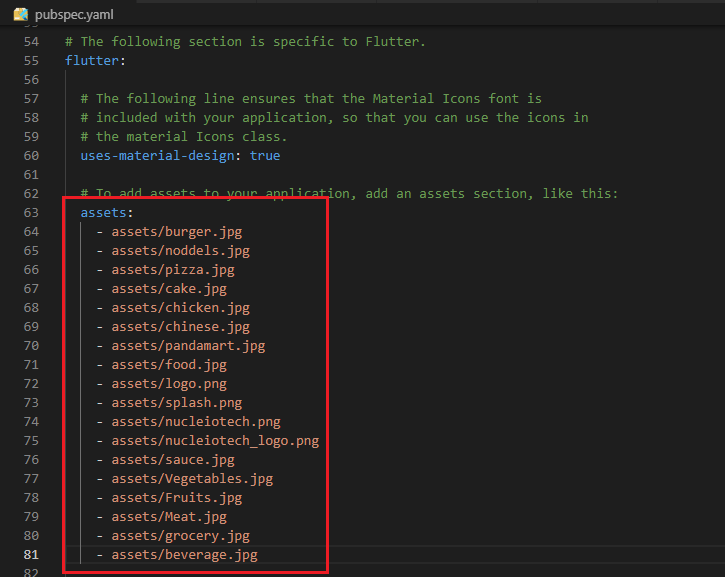Click assets/nucleiotech_logo.png entry
The height and width of the screenshot is (577, 725).
(215, 441)
